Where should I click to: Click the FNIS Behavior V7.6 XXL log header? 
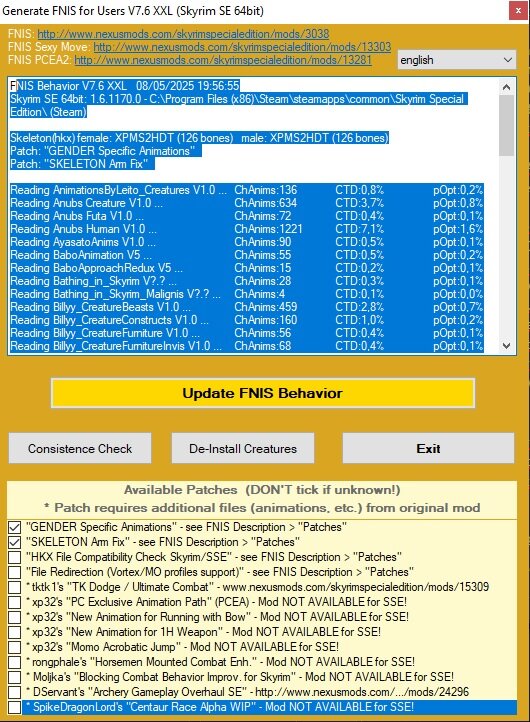(x=125, y=86)
